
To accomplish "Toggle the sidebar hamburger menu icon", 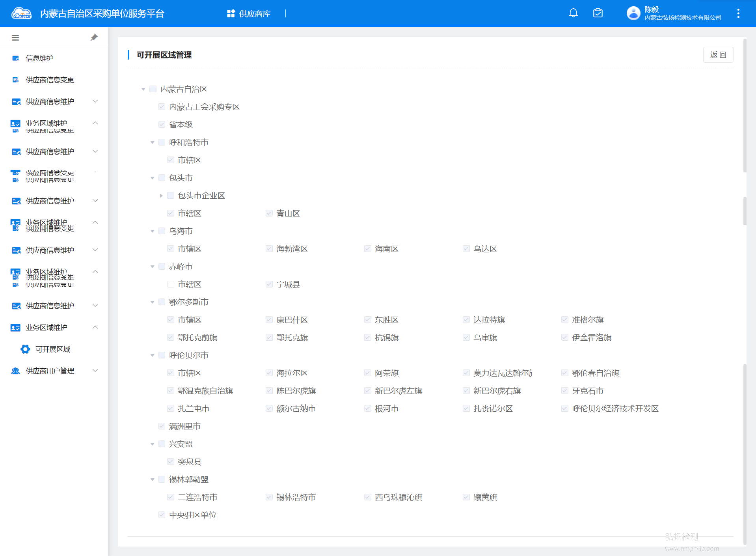I will [15, 38].
